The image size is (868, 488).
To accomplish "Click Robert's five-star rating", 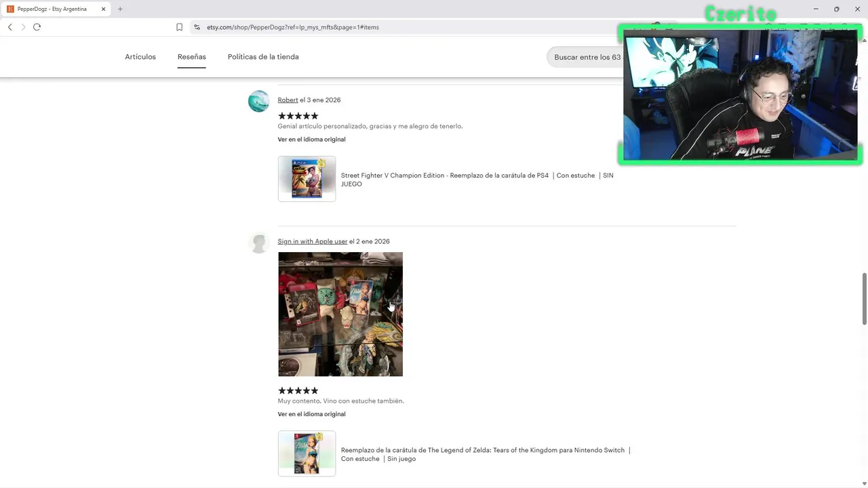I will pyautogui.click(x=298, y=116).
